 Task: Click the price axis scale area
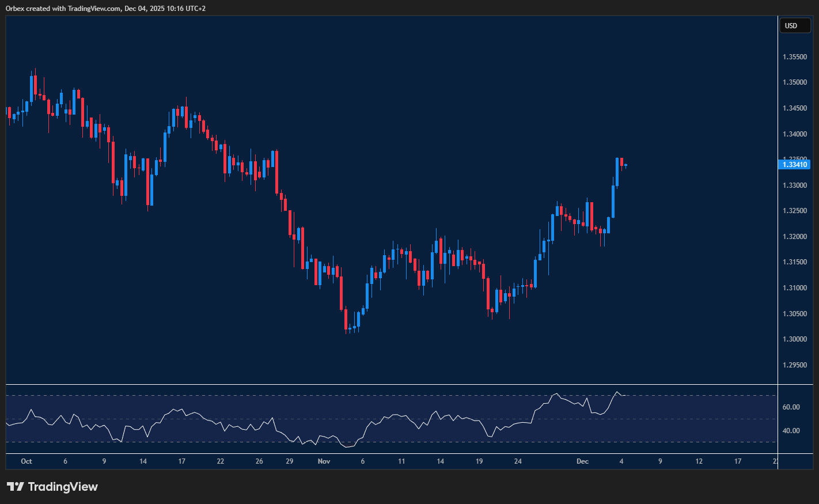click(x=797, y=230)
